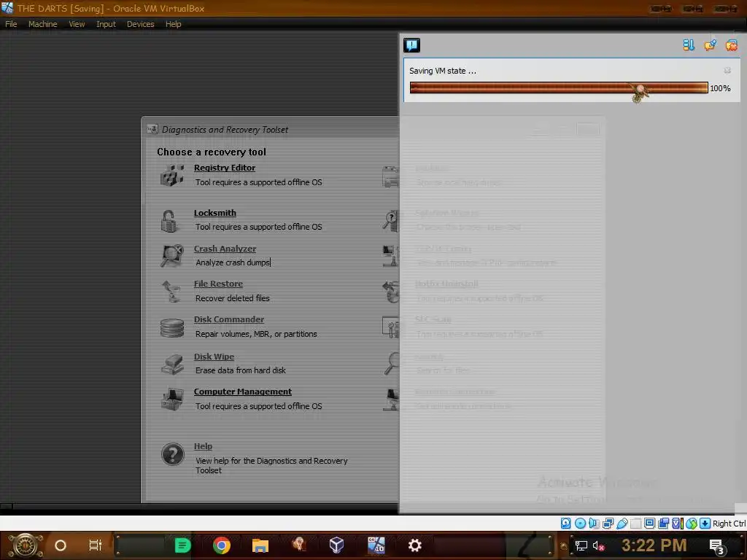Open the Registry Editor tool icon
This screenshot has width=747, height=560.
(x=172, y=175)
